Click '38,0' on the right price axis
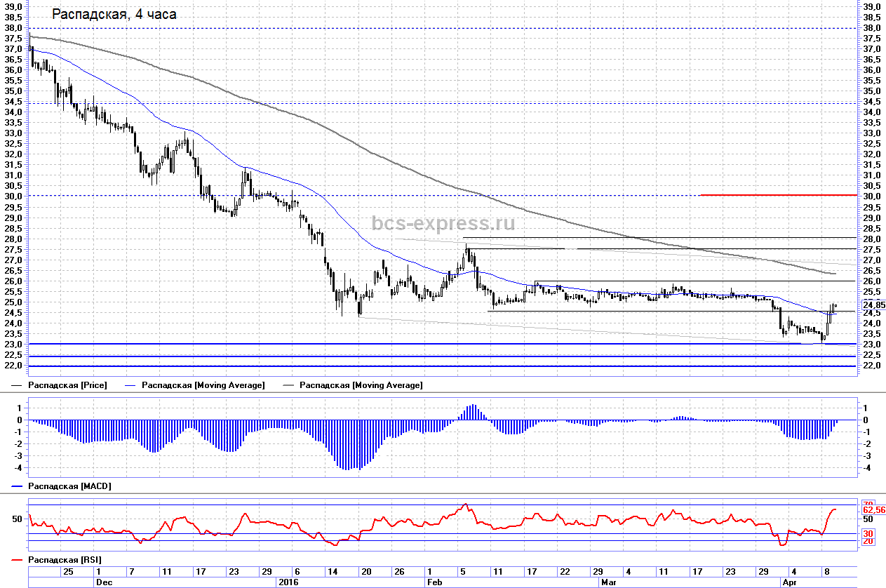This screenshot has width=886, height=588. coord(873,28)
